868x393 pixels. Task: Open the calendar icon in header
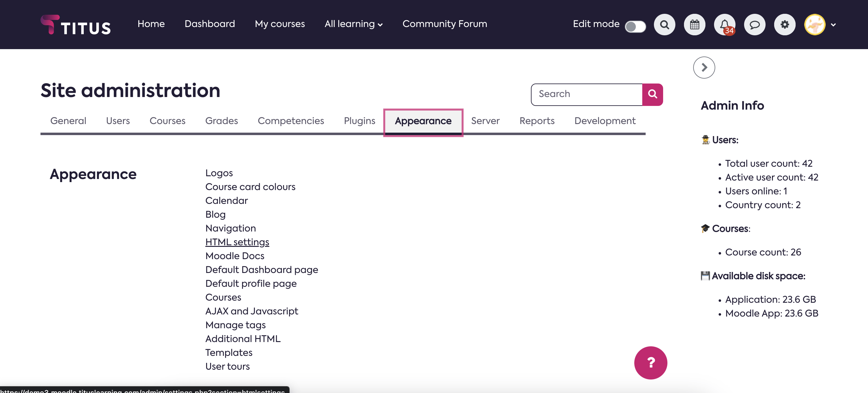tap(694, 25)
